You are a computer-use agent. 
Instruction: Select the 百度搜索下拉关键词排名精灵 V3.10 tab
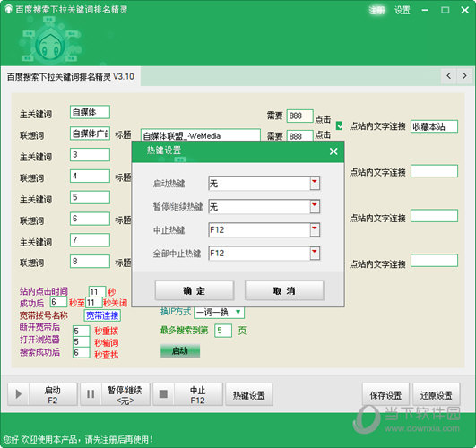coord(71,77)
